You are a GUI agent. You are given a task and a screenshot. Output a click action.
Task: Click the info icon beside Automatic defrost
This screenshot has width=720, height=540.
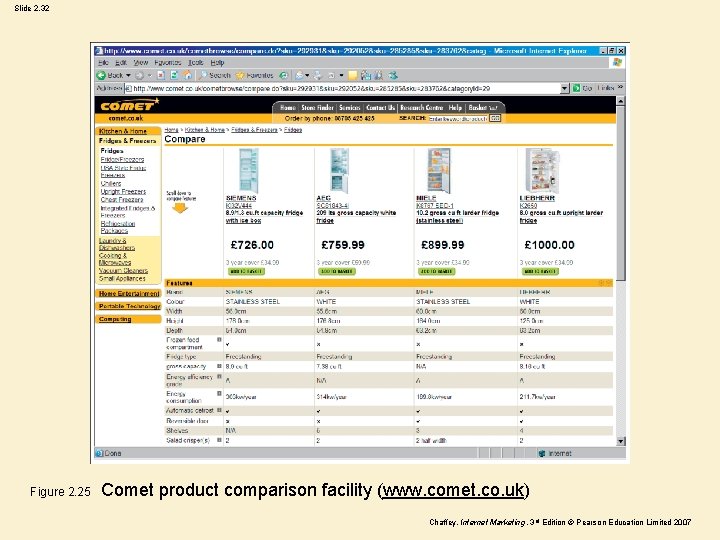[x=219, y=410]
